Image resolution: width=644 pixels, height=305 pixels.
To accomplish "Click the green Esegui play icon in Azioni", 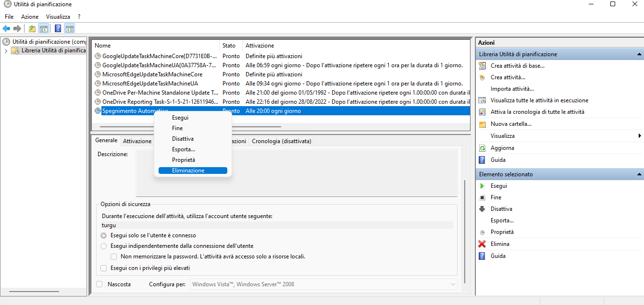I will [x=482, y=186].
